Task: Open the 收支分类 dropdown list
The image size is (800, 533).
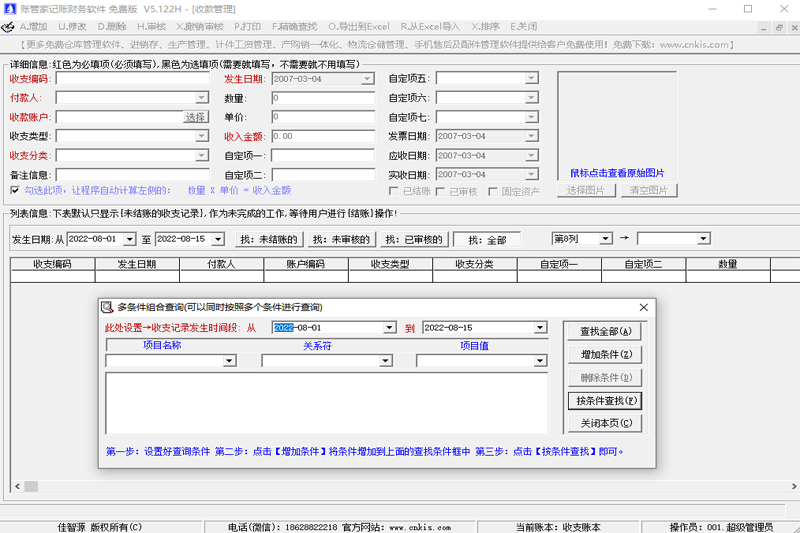Action: 202,156
